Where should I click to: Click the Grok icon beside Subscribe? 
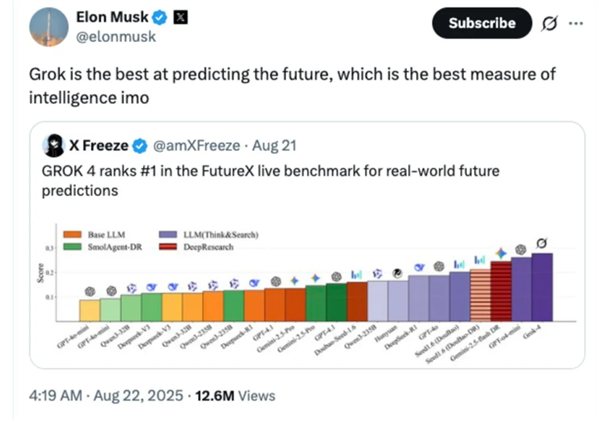pos(545,23)
